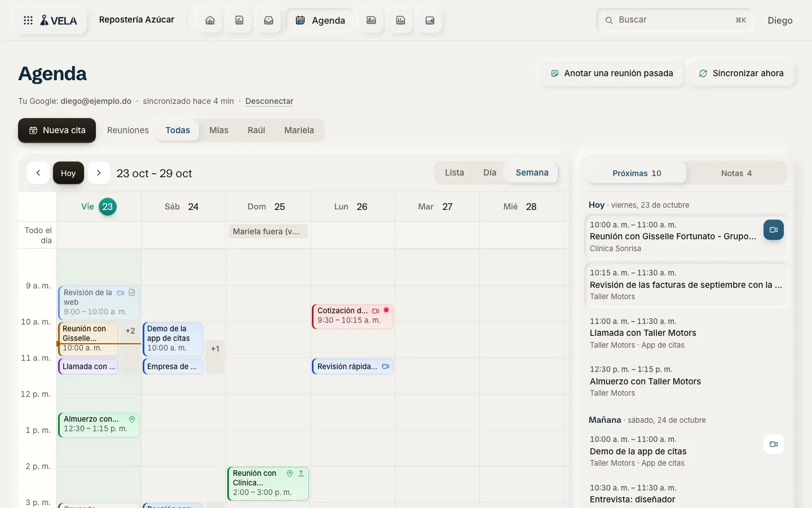Open the Próximas 10 tab

tap(637, 173)
